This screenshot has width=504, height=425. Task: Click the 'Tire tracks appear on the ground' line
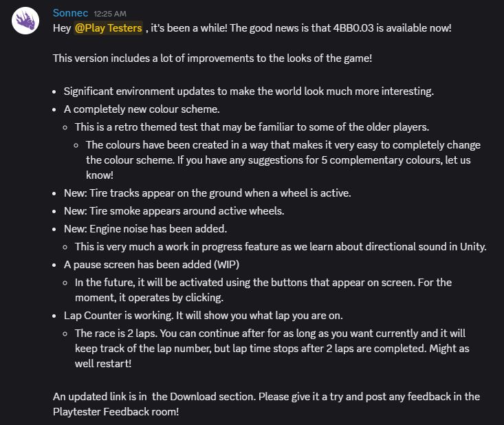click(207, 193)
